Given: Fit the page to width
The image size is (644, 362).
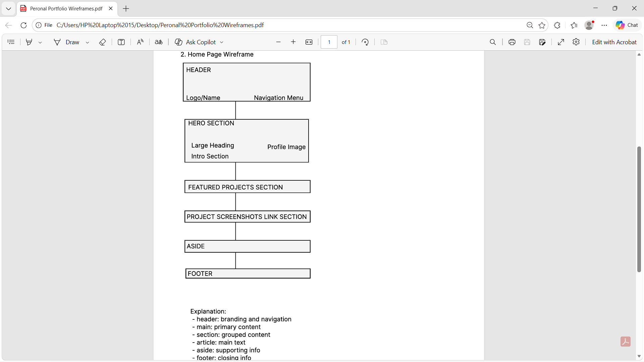Looking at the screenshot, I should 309,42.
